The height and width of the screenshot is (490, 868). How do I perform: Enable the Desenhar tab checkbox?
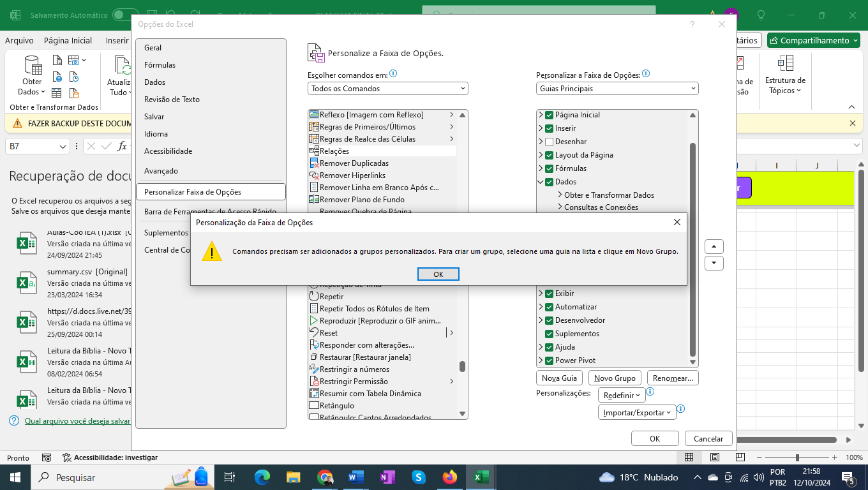[549, 142]
